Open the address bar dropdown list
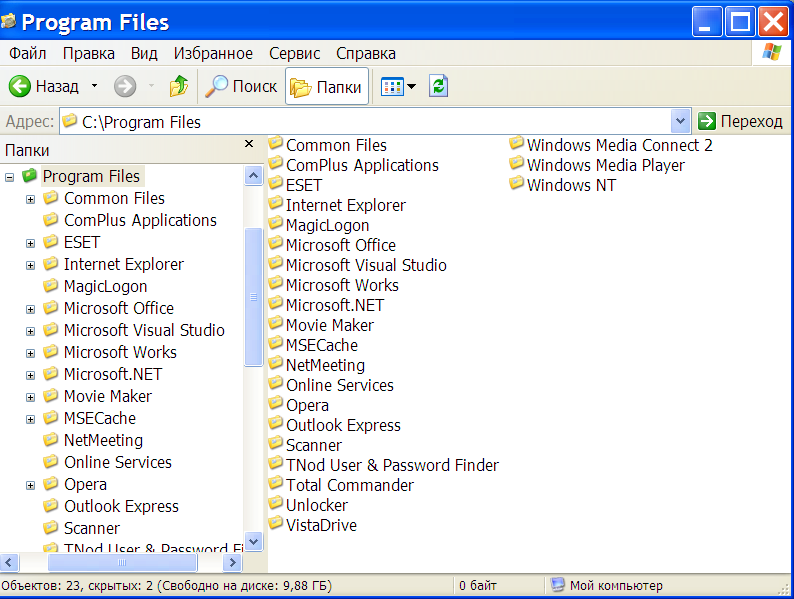The height and width of the screenshot is (599, 794). click(x=680, y=122)
